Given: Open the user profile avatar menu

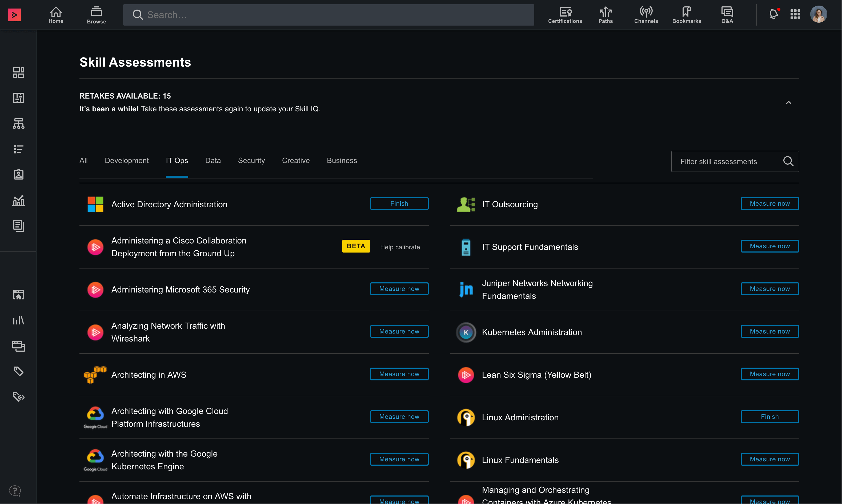Looking at the screenshot, I should click(818, 14).
